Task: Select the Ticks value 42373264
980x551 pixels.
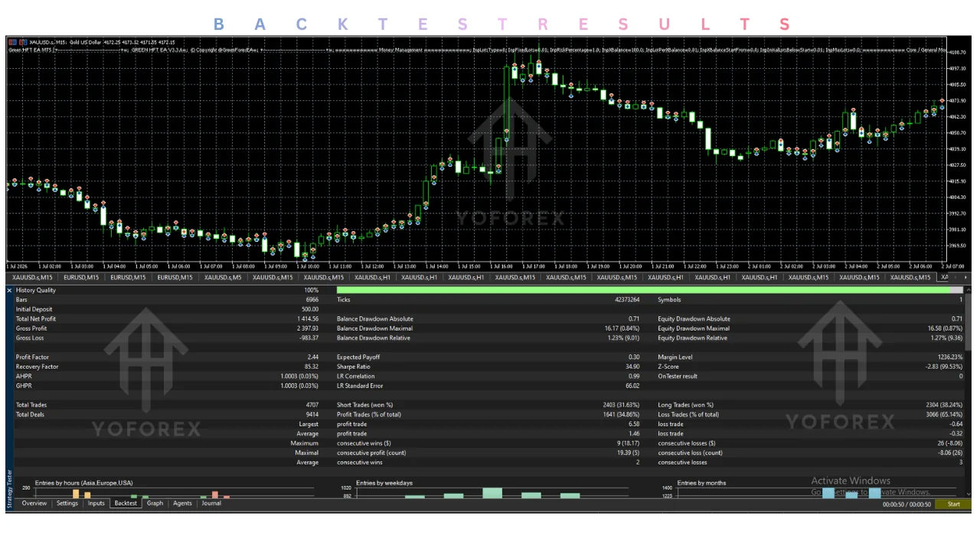Action: tap(626, 300)
